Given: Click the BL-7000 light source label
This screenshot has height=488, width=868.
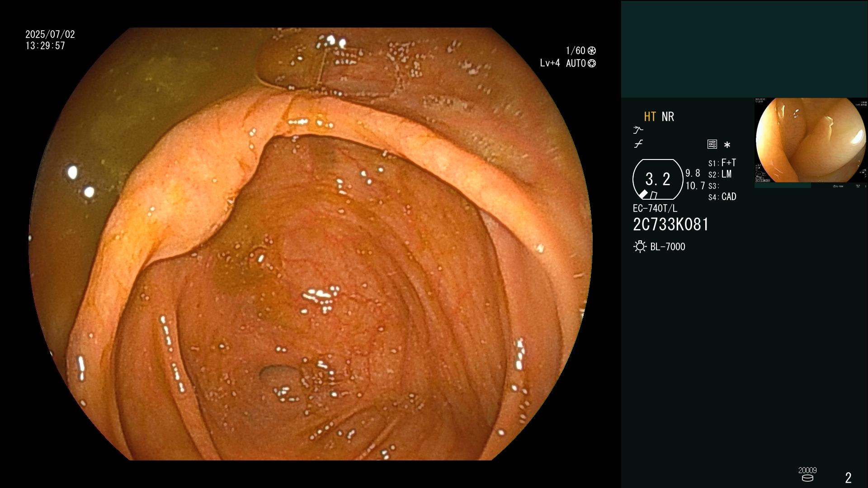Looking at the screenshot, I should 668,247.
